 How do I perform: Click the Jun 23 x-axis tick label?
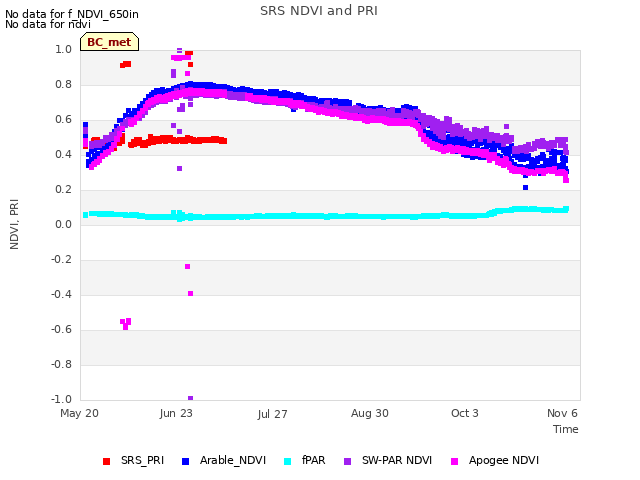tap(176, 413)
